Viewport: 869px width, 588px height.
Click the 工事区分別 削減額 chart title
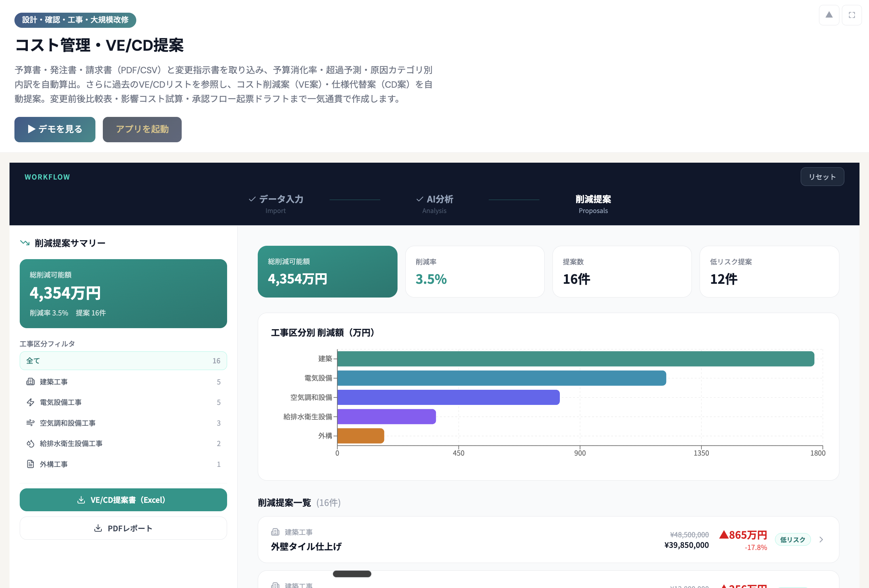323,332
